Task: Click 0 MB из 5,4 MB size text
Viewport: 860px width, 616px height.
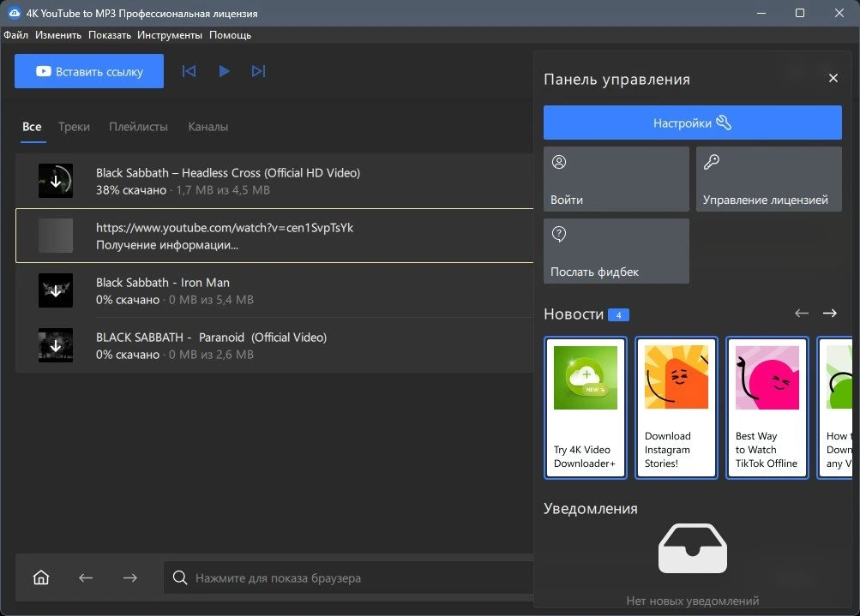Action: pos(211,300)
